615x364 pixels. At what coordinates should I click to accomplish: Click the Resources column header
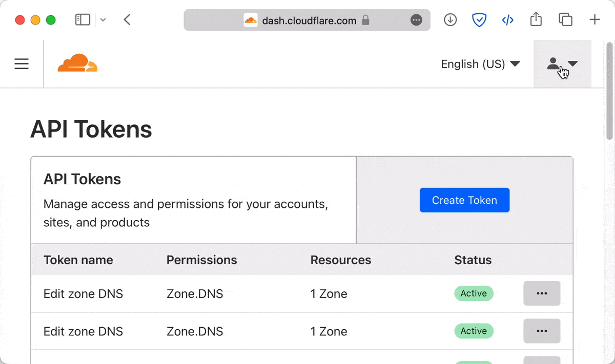point(341,260)
